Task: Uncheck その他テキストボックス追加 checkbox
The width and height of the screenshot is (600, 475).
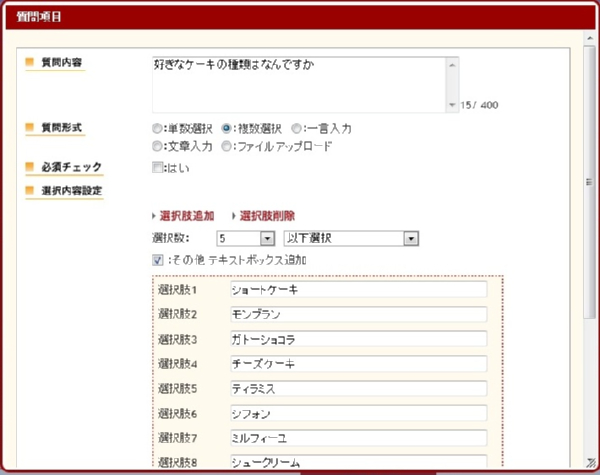Action: pos(157,260)
